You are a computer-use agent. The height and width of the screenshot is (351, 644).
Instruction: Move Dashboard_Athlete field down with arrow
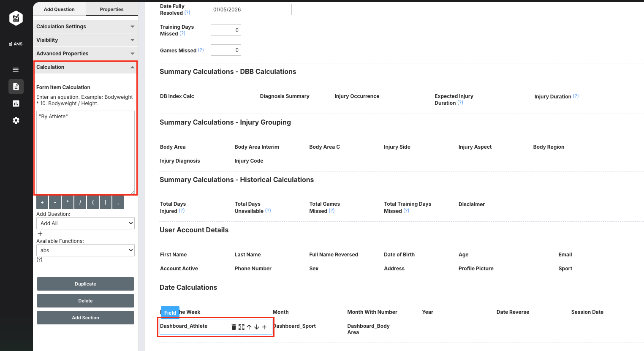pos(257,327)
